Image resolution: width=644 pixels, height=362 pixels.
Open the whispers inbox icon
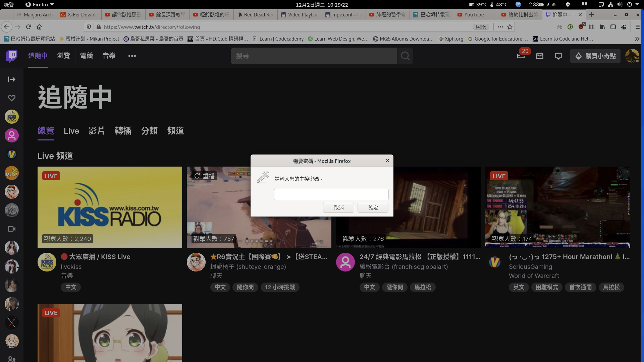click(x=539, y=56)
